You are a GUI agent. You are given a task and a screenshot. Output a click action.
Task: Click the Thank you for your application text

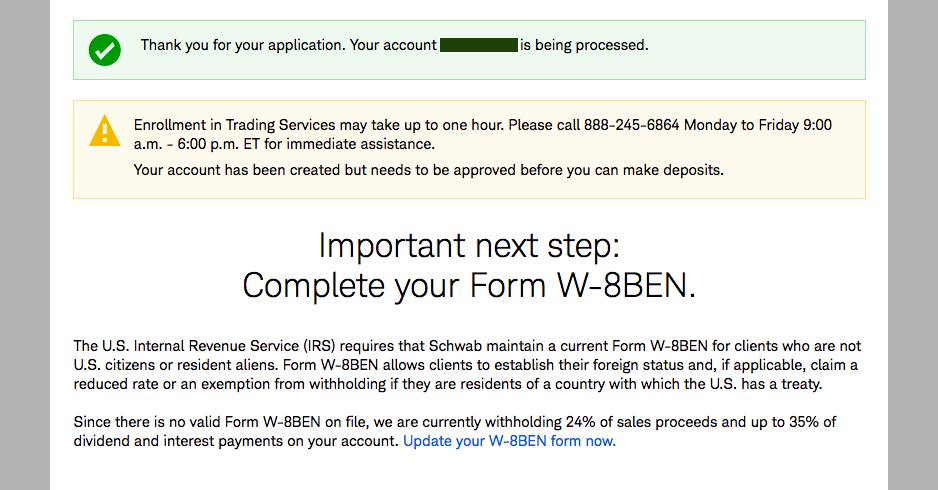click(x=242, y=45)
